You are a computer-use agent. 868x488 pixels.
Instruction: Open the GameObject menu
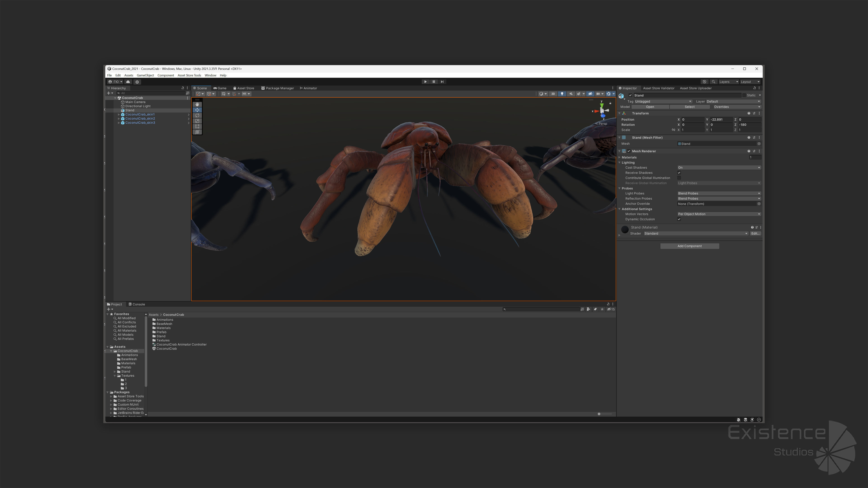click(x=145, y=75)
